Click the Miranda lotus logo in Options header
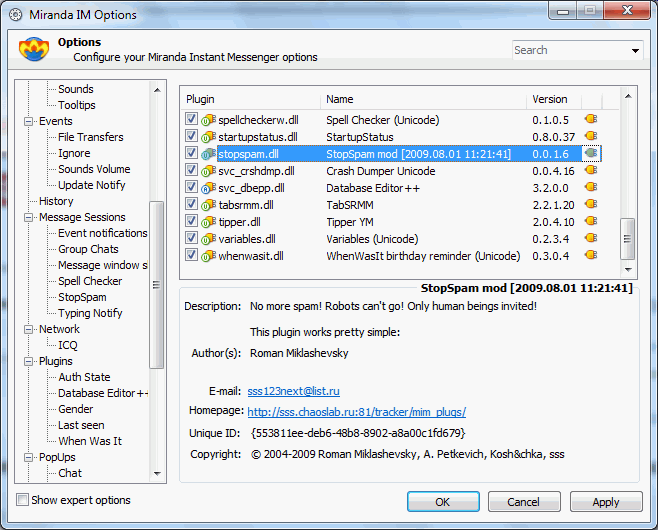This screenshot has height=530, width=658. coord(34,49)
